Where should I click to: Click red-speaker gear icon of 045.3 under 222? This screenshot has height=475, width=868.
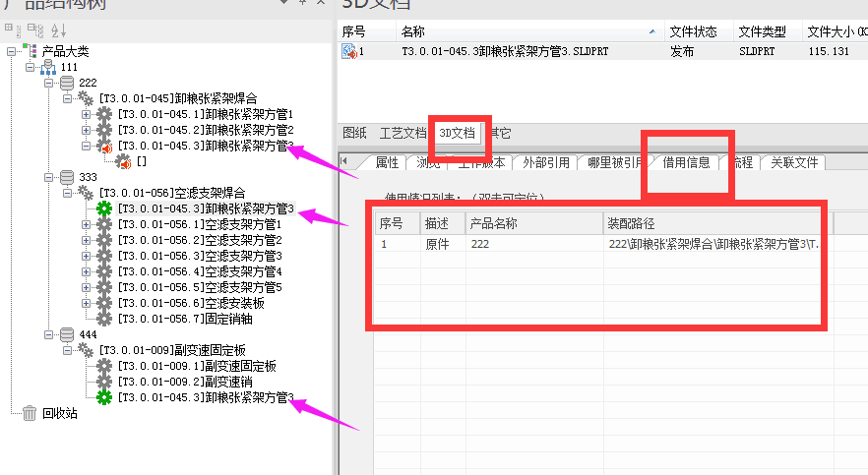click(104, 146)
